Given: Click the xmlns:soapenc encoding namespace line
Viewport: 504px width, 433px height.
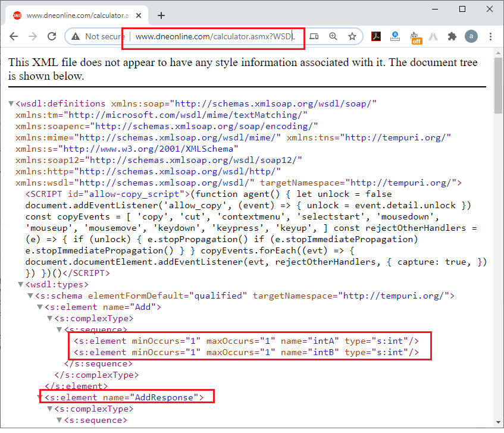Looking at the screenshot, I should pos(167,126).
